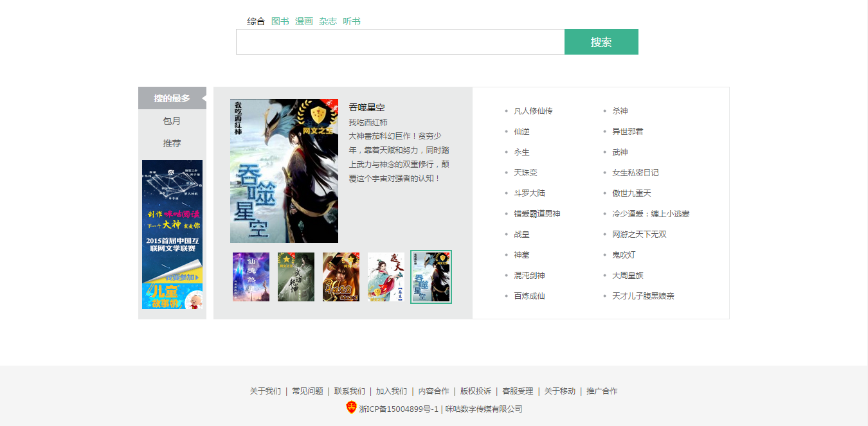Open 版权投诉 footer link
The height and width of the screenshot is (426, 868).
point(476,391)
